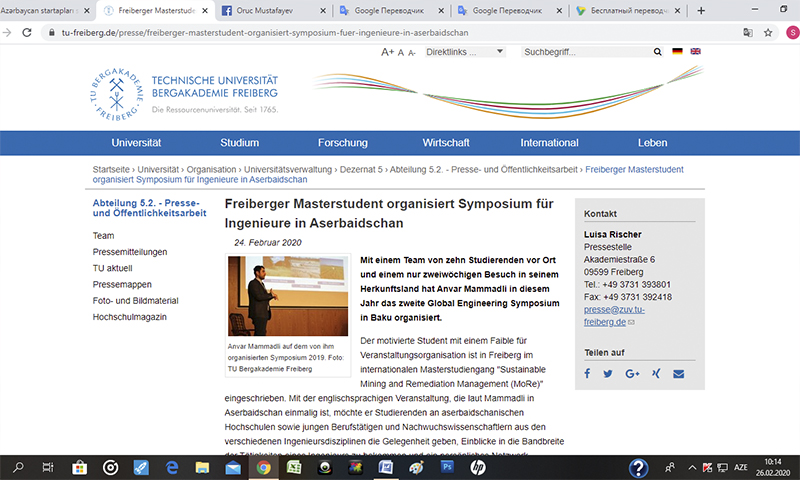Open the taskbar clock and date
The height and width of the screenshot is (480, 800).
tap(773, 467)
